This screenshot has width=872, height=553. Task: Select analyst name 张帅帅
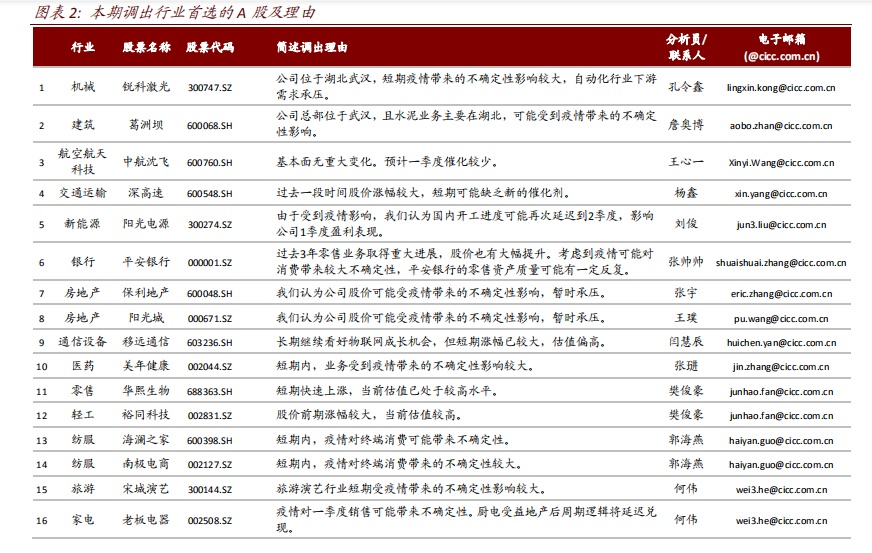[686, 261]
